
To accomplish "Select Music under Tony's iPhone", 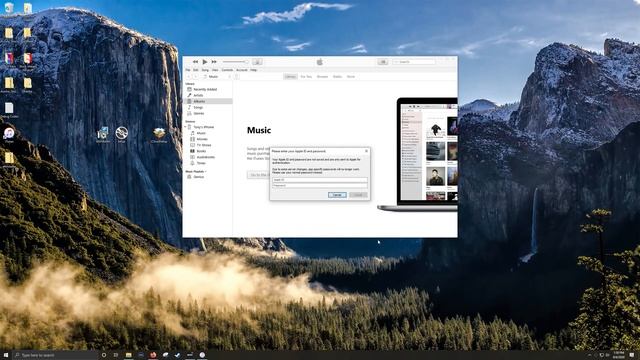I will 201,133.
